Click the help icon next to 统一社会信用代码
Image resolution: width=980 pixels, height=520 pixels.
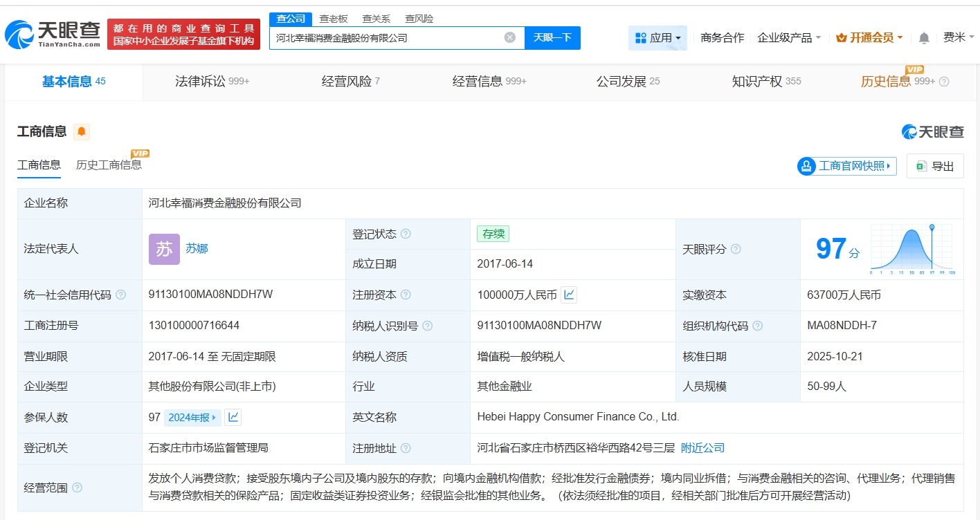pos(121,295)
